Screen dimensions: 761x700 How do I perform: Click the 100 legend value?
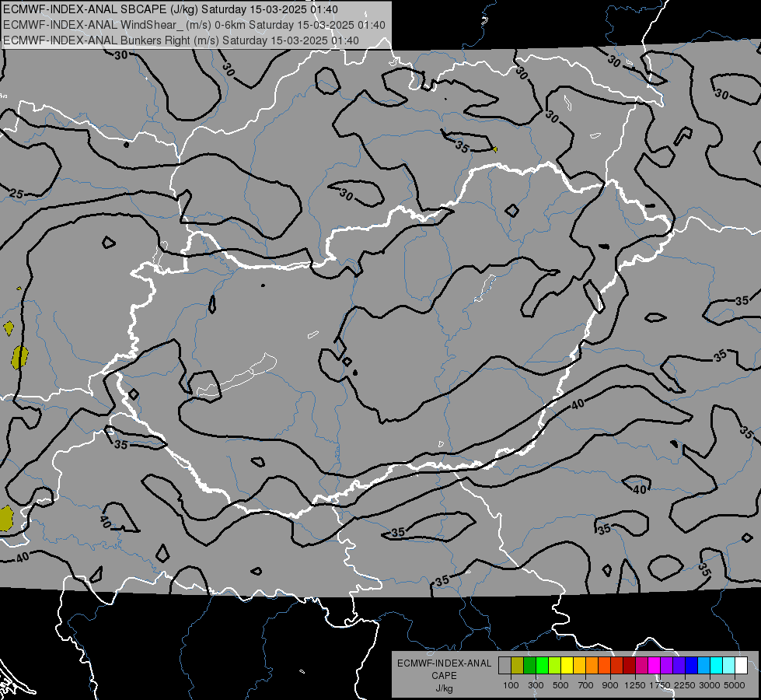point(511,685)
